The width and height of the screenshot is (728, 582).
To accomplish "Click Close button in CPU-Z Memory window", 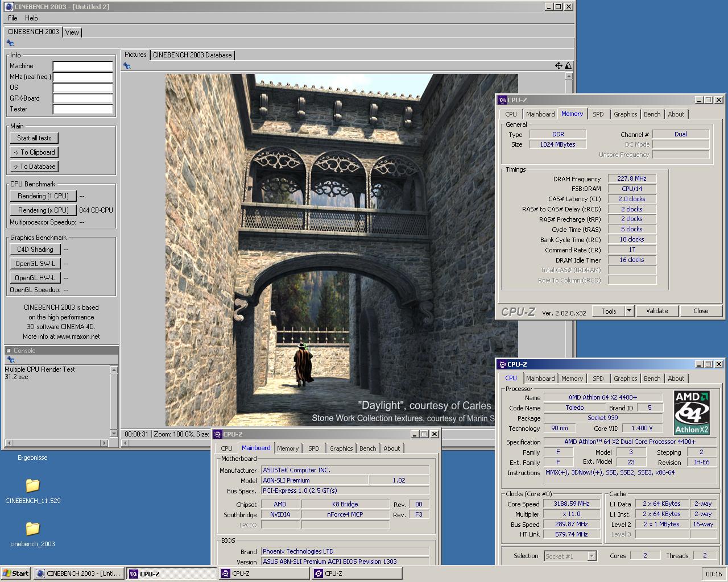I will point(701,311).
